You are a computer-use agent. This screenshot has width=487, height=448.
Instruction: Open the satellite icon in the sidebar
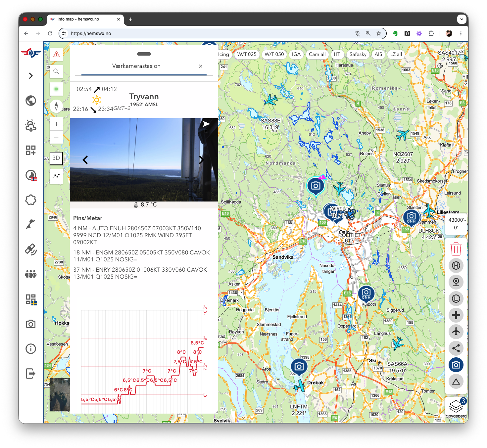tap(31, 249)
